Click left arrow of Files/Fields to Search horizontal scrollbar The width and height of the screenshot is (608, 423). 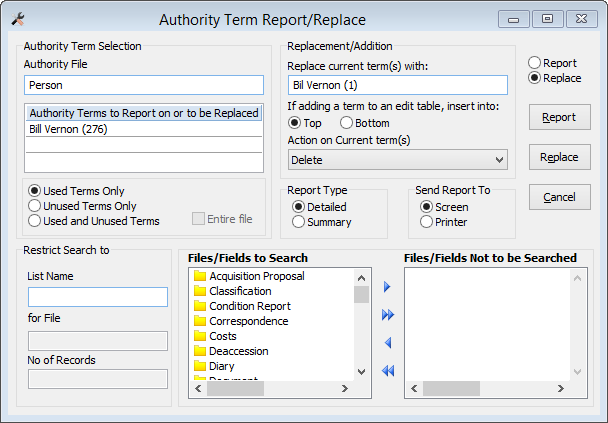tap(198, 388)
